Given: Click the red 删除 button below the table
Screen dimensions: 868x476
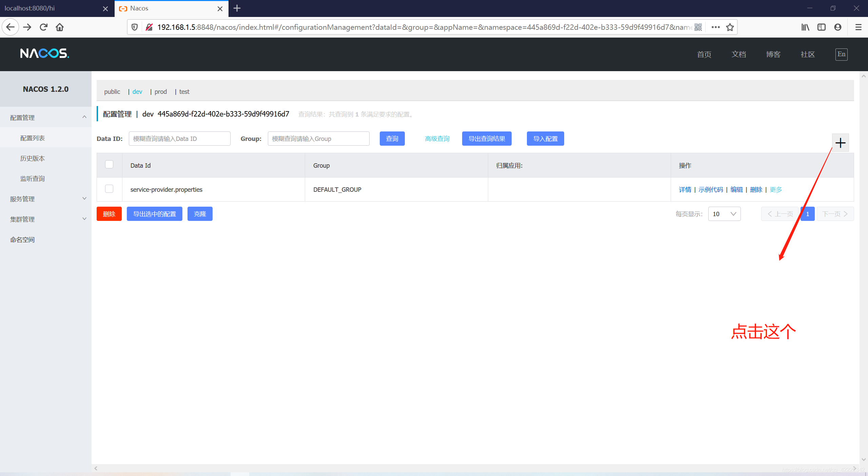Looking at the screenshot, I should [109, 214].
